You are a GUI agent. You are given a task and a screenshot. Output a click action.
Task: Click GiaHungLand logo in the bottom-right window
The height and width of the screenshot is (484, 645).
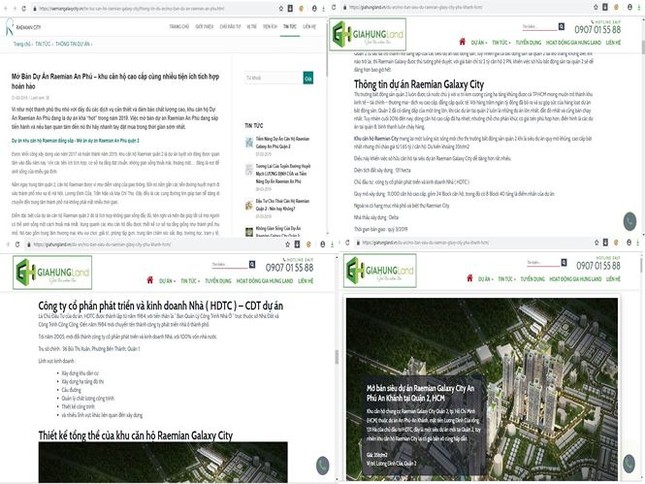380,271
